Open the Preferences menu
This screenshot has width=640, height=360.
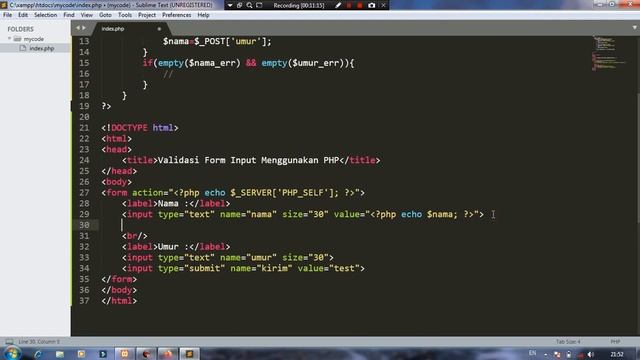click(176, 15)
